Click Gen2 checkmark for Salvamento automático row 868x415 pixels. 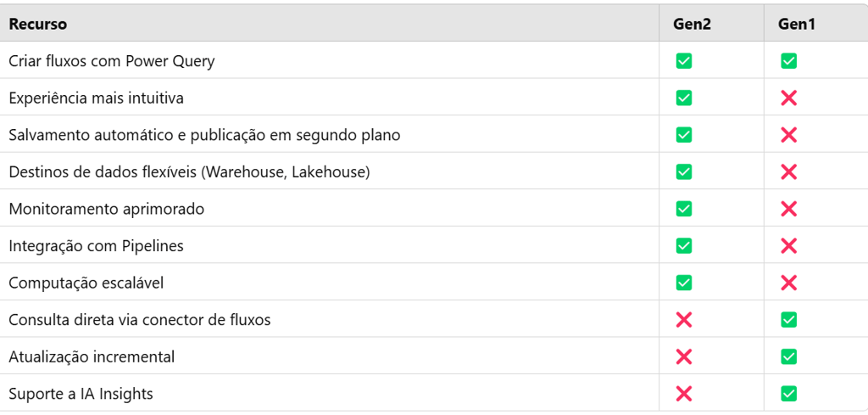684,135
